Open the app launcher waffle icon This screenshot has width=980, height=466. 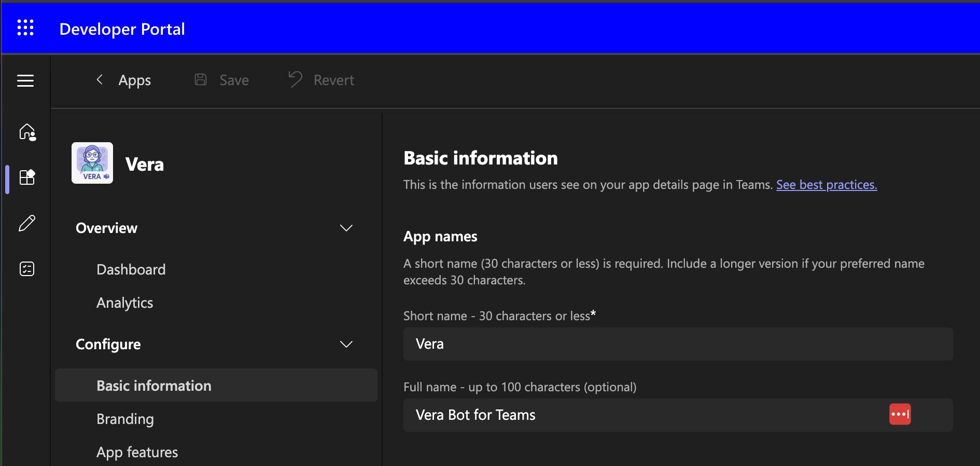[25, 28]
